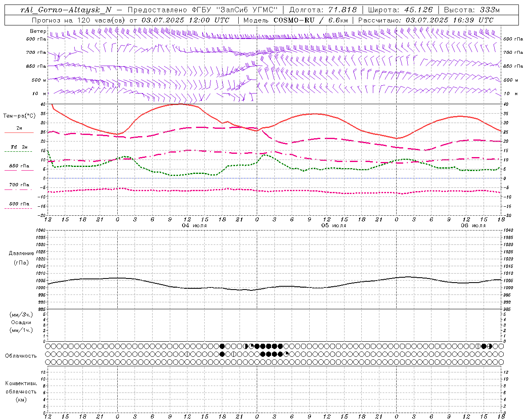Select the provider text ФГБУ "ЗапСиб УГМС"
Screen dimensions: 525x420
point(235,10)
